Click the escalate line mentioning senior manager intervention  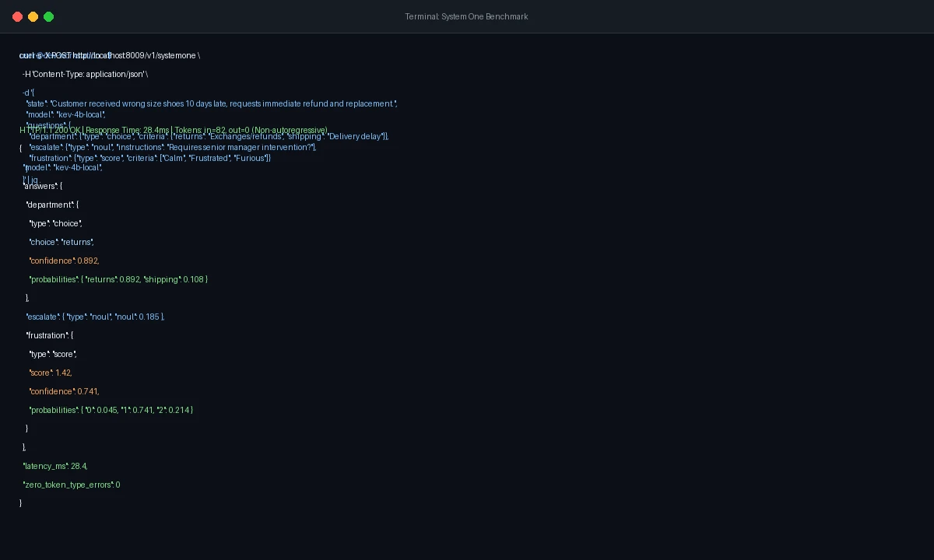click(173, 147)
